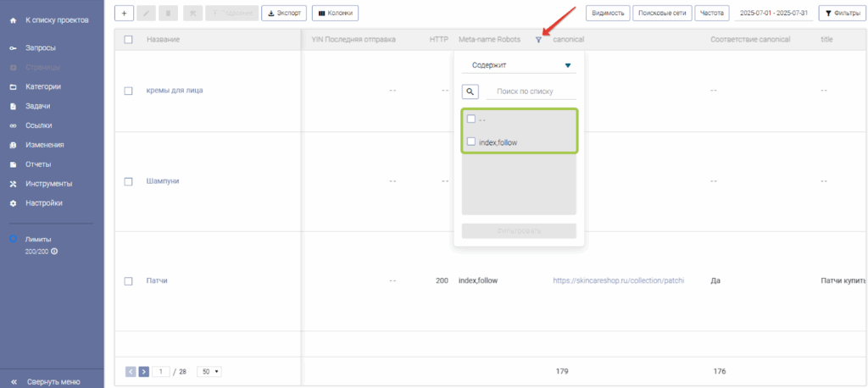Select 'Инструменты' in the sidebar menu

pyautogui.click(x=49, y=184)
